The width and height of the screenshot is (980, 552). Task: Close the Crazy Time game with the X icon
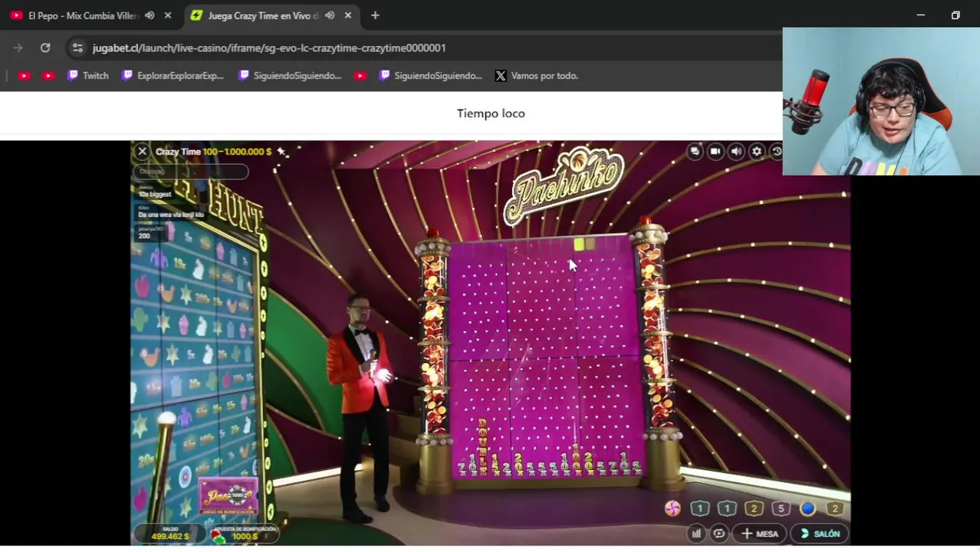(142, 152)
